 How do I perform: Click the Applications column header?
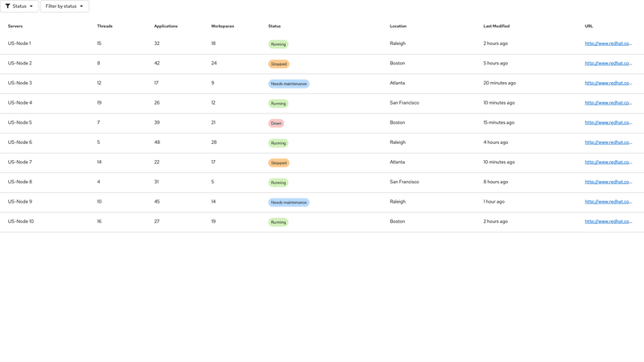tap(166, 26)
